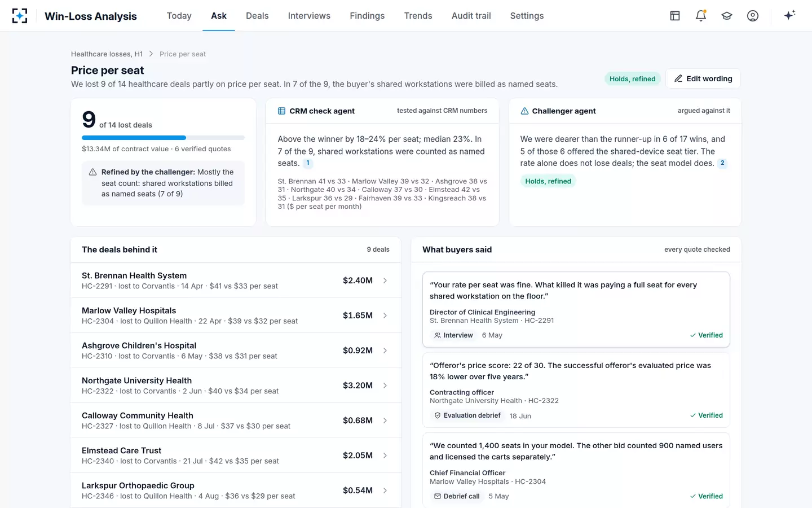The width and height of the screenshot is (812, 508).
Task: Click the shield icon on Evaluation debrief tag
Action: 438,415
